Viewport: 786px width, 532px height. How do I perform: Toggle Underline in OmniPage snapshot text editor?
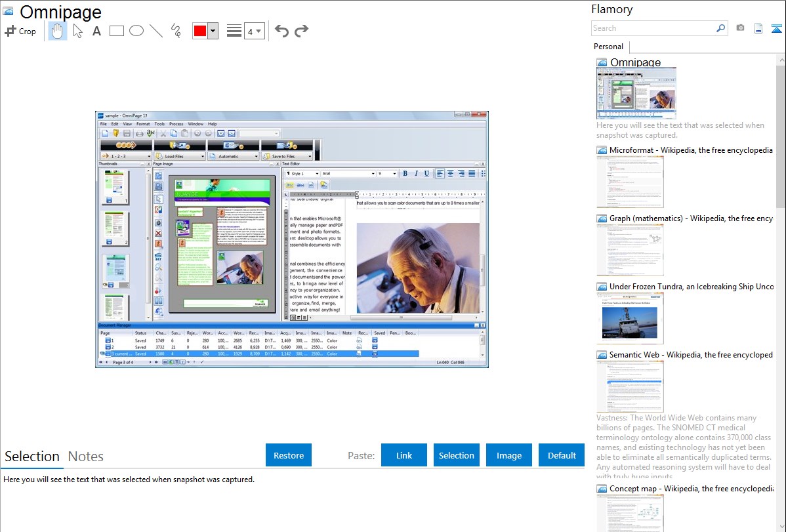coord(426,173)
